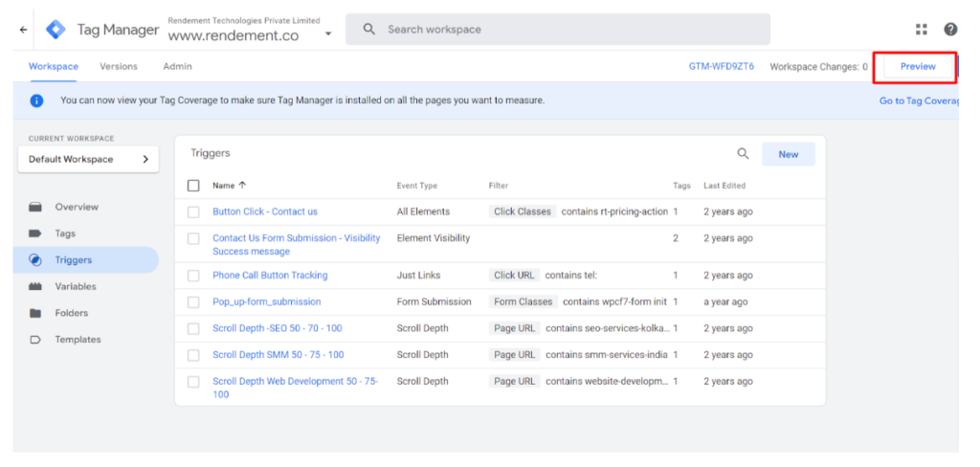Check the Scroll Depth SMM row
980x467 pixels.
click(193, 355)
